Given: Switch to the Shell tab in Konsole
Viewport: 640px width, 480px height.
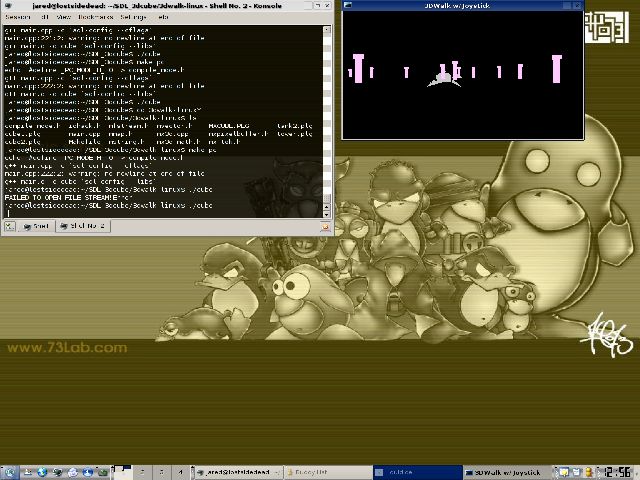Looking at the screenshot, I should point(36,226).
